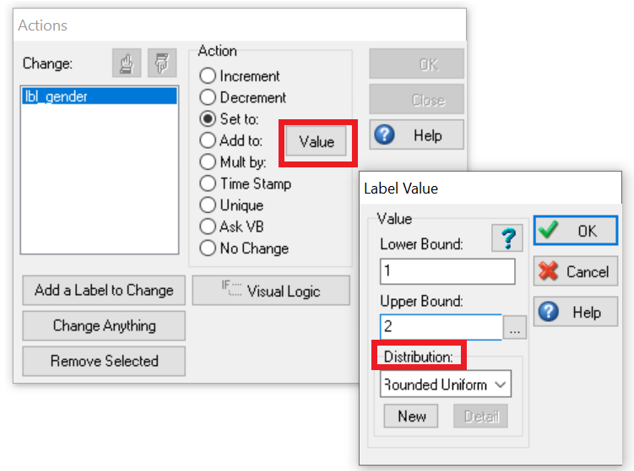This screenshot has height=471, width=634.
Task: Click the blue question mark in Label Value
Action: coord(507,237)
